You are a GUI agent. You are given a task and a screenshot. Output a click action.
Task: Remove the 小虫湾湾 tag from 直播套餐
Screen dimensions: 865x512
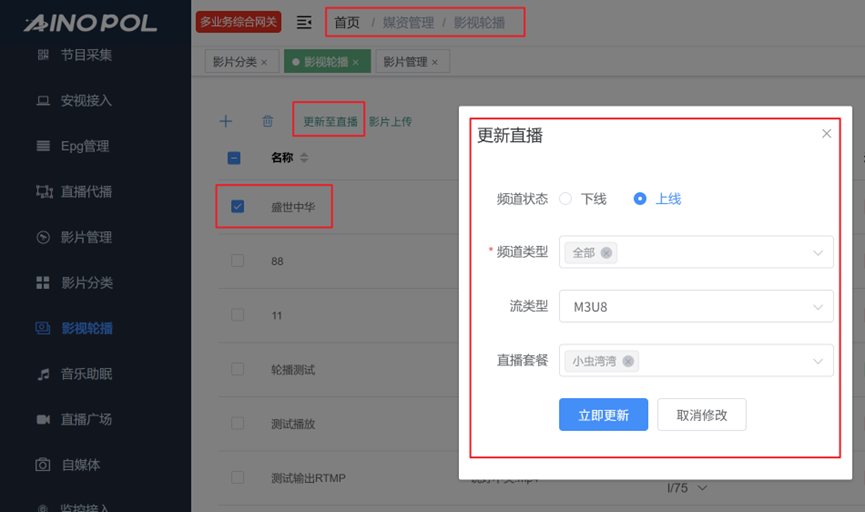[628, 361]
